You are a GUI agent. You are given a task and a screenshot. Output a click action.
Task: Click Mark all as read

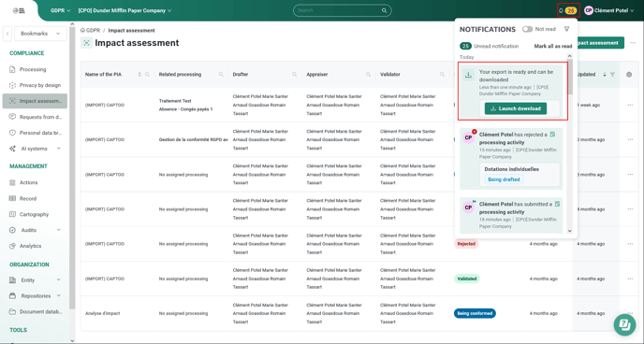click(553, 47)
